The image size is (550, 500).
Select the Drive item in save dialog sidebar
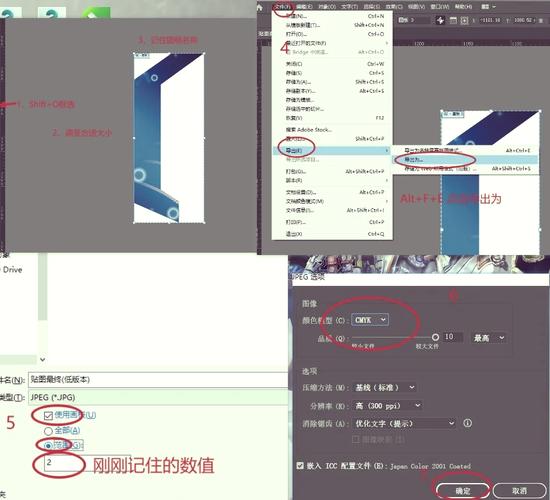pos(12,270)
